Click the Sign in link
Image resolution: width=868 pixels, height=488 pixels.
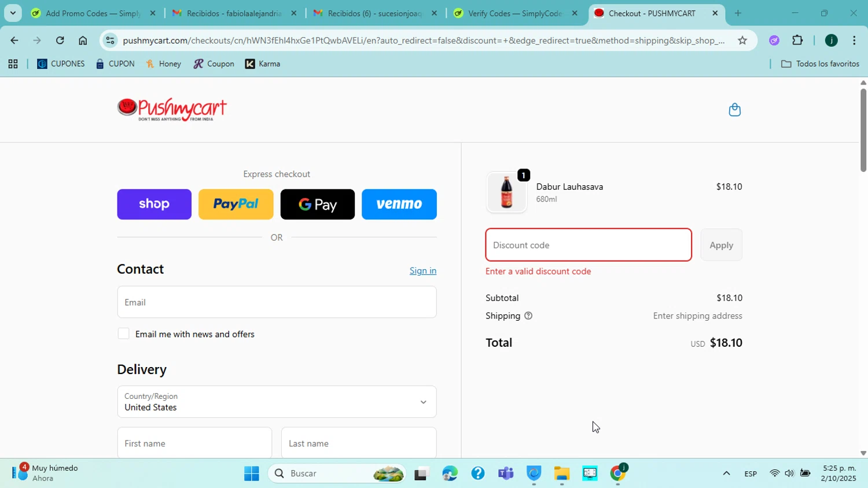pyautogui.click(x=423, y=271)
